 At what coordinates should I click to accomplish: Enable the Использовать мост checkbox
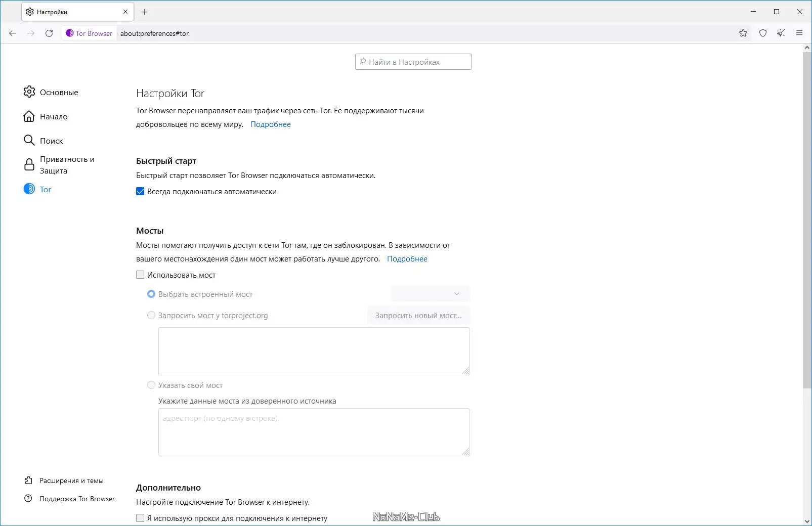click(x=140, y=275)
